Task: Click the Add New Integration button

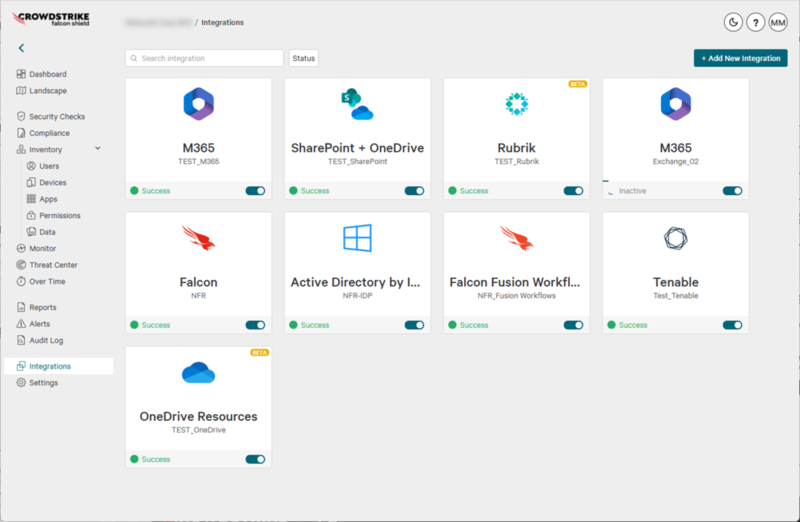Action: pyautogui.click(x=740, y=58)
